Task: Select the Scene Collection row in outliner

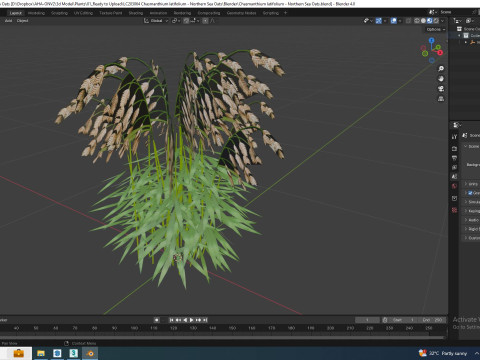Action: pos(469,29)
